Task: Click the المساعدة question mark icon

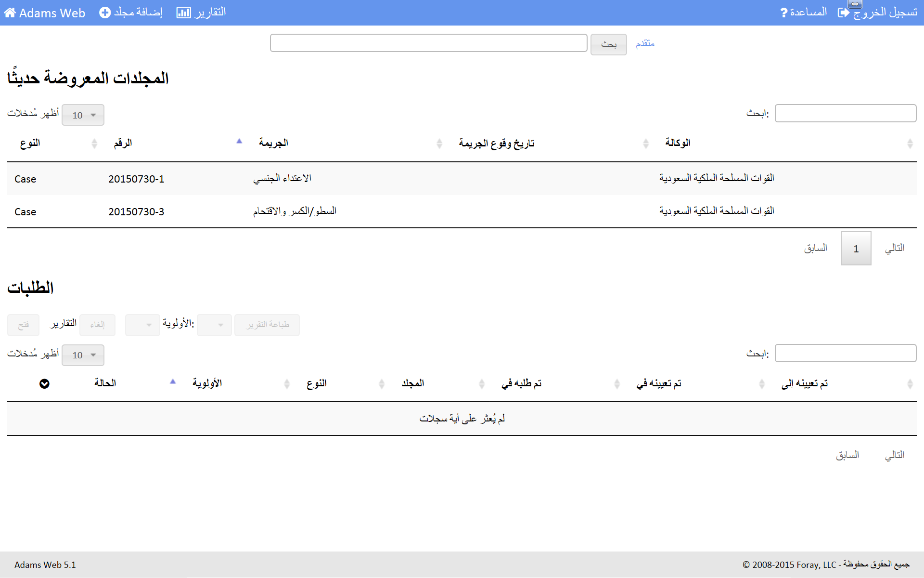Action: (x=783, y=13)
